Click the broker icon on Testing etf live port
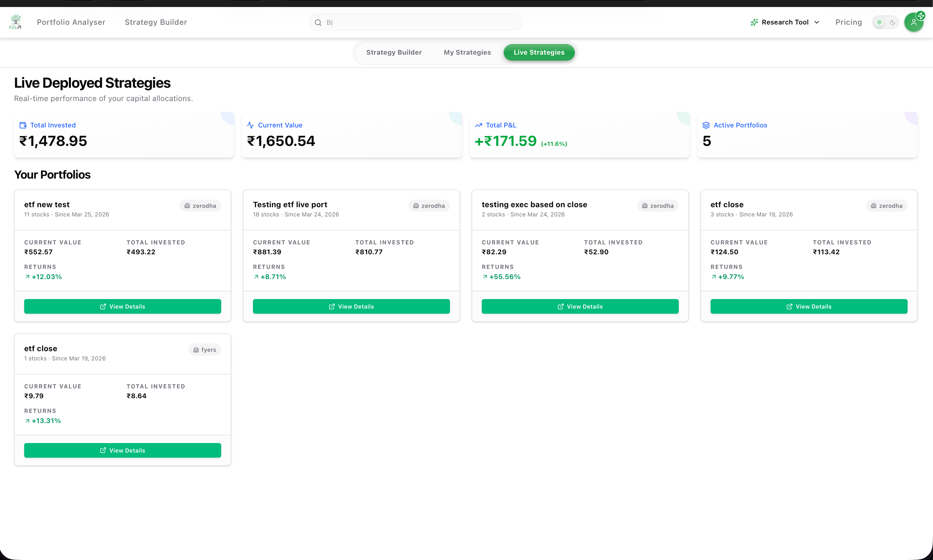 pyautogui.click(x=416, y=206)
